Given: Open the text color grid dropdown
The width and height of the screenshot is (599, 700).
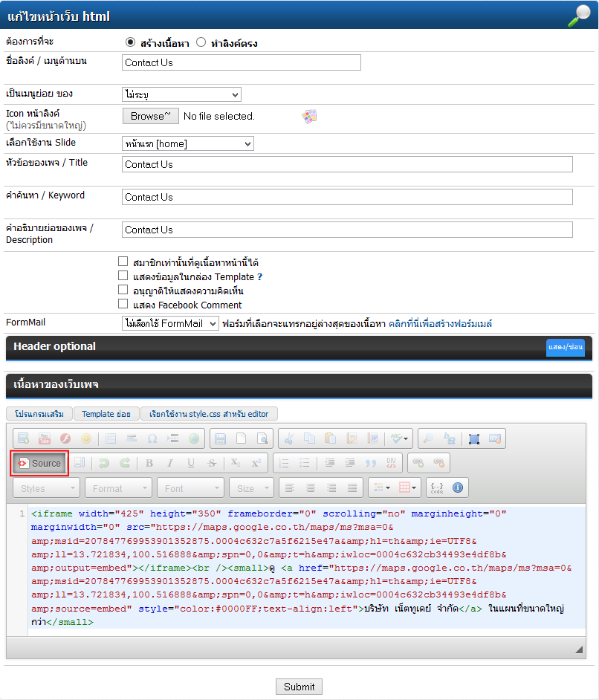Looking at the screenshot, I should 382,487.
